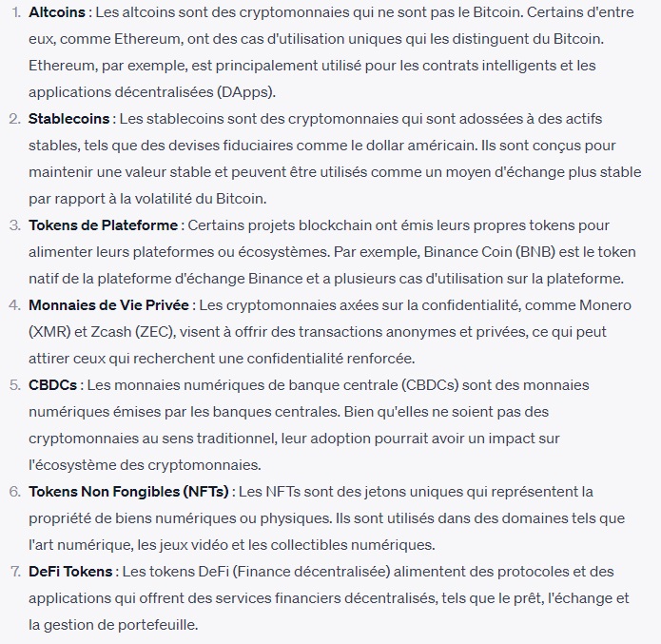Click the list number 1 marker

pos(16,12)
